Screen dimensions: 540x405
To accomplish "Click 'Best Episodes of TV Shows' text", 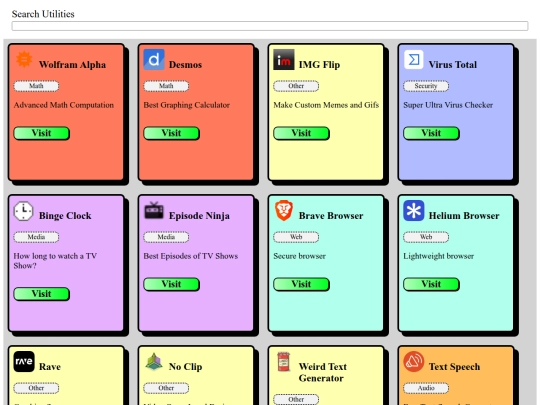I will tap(190, 256).
